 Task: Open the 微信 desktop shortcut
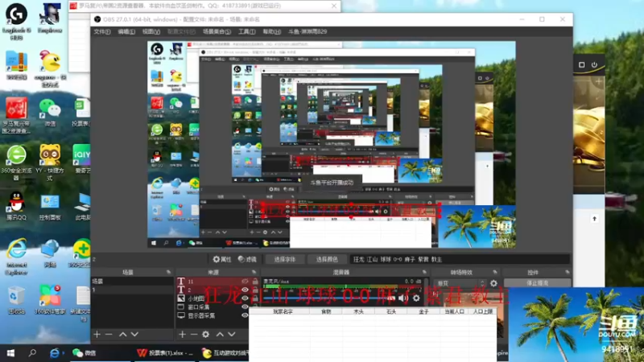coord(50,112)
